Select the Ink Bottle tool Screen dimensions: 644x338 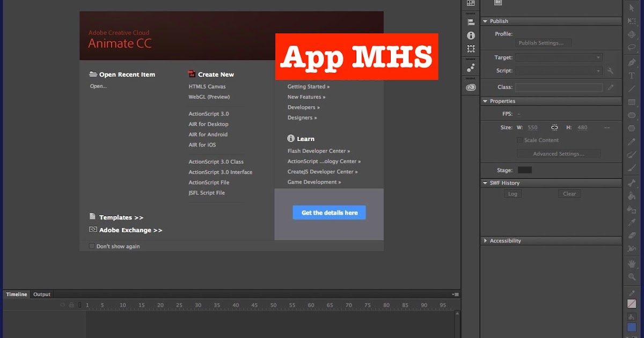pos(632,210)
